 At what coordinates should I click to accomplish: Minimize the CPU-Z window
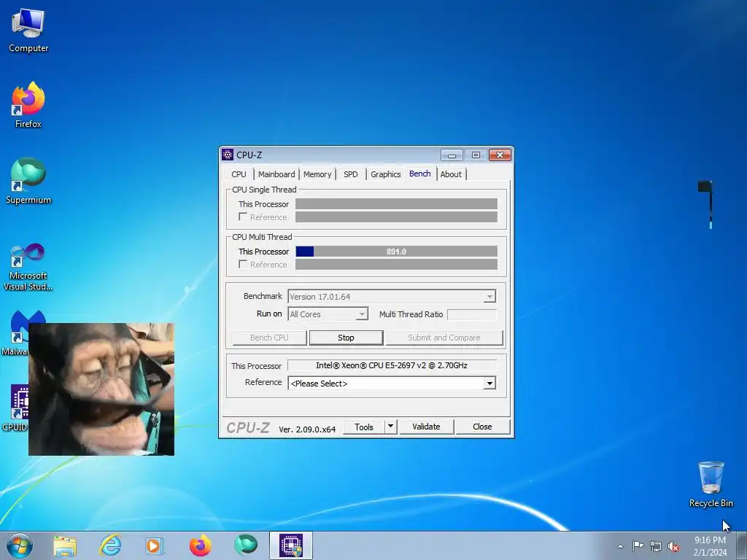pyautogui.click(x=452, y=155)
